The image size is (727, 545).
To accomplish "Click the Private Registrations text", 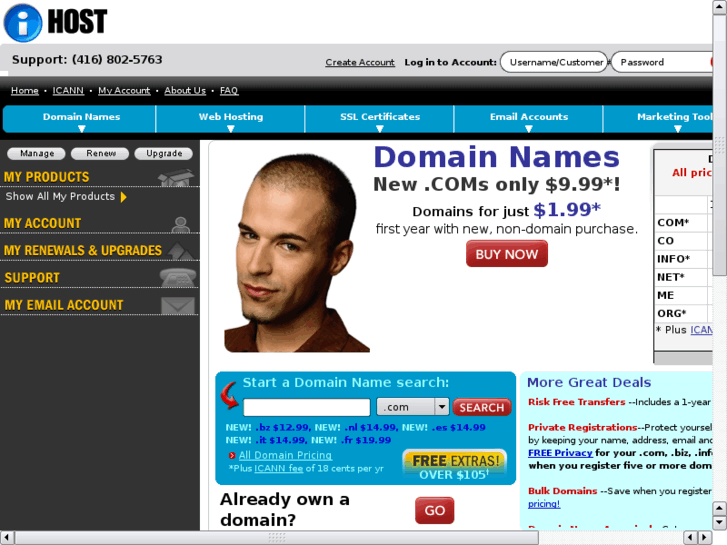I will tap(583, 427).
